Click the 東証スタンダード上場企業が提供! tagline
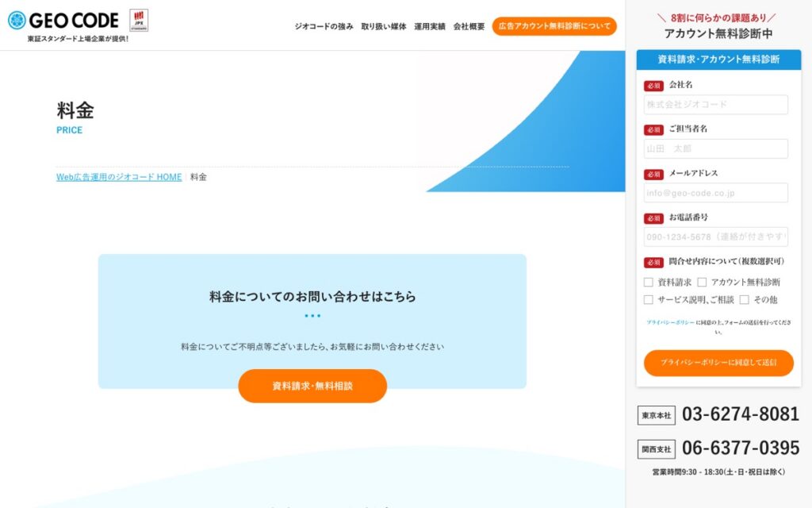Viewport: 812px width, 508px height. click(x=78, y=39)
